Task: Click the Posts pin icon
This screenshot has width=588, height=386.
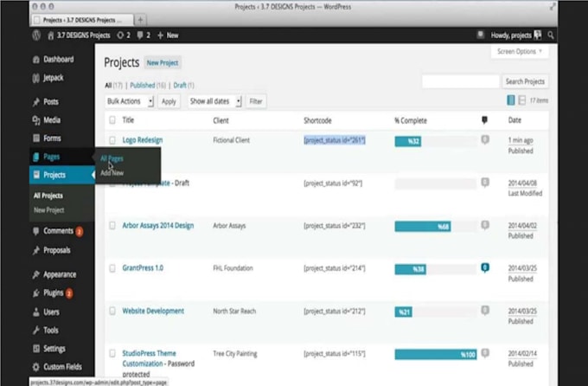Action: point(36,102)
